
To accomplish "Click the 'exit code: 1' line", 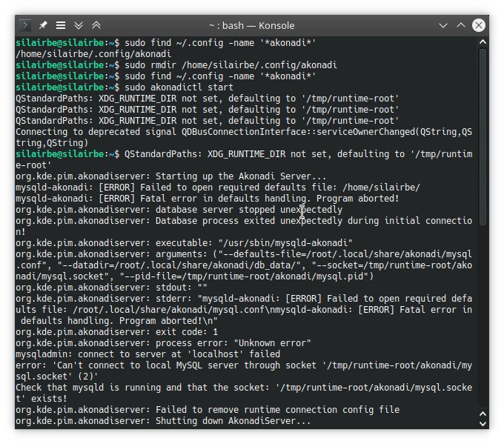I will (116, 332).
